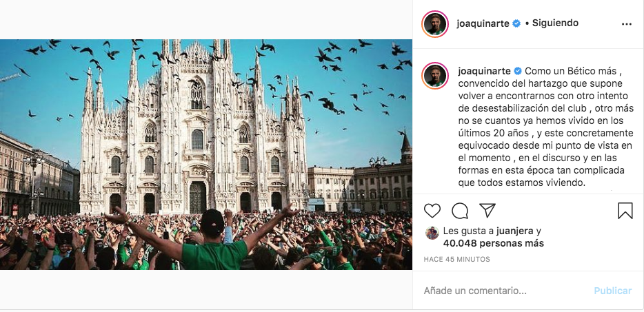Toggle the Siguiendo follow status
The width and height of the screenshot is (644, 312).
coord(555,23)
